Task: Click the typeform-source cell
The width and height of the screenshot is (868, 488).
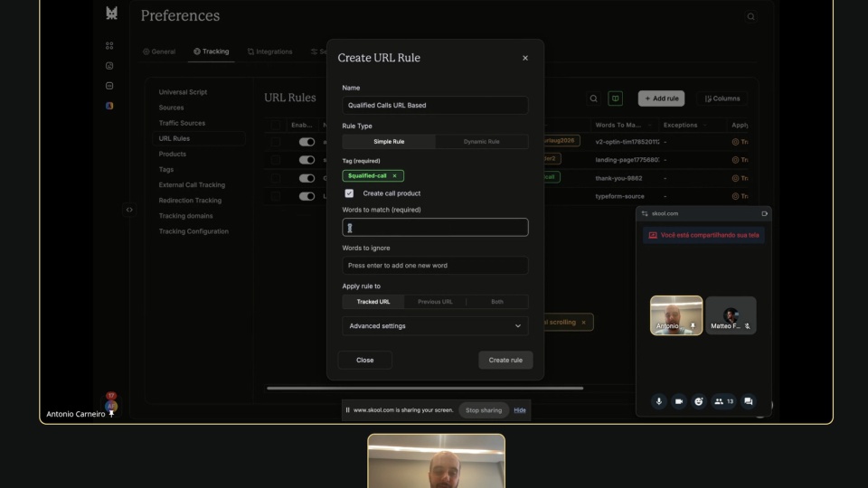Action: pyautogui.click(x=619, y=196)
